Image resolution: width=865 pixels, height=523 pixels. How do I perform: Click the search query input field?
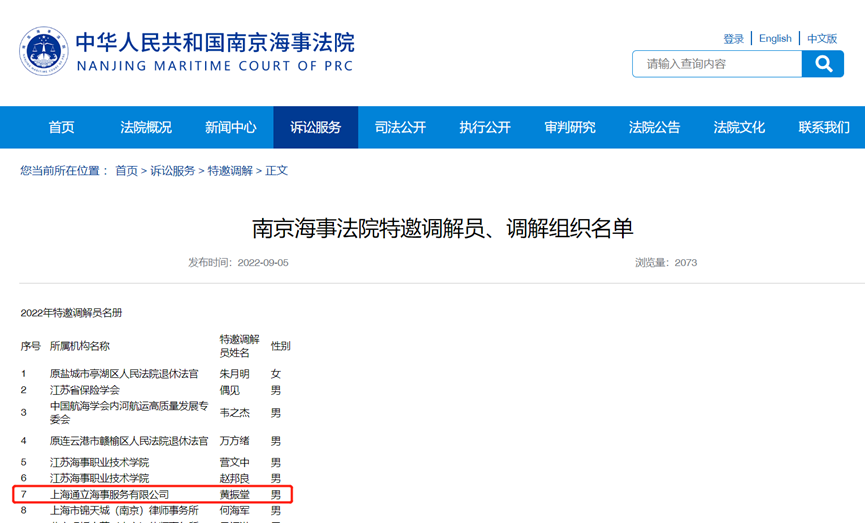tap(717, 64)
